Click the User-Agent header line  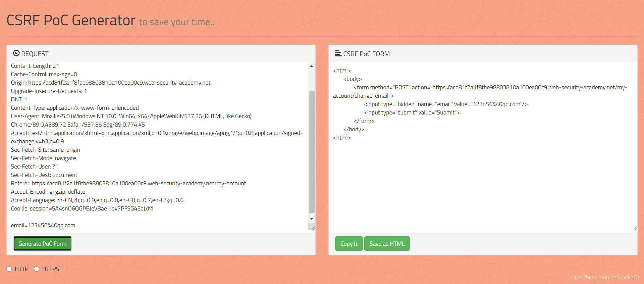coord(131,116)
